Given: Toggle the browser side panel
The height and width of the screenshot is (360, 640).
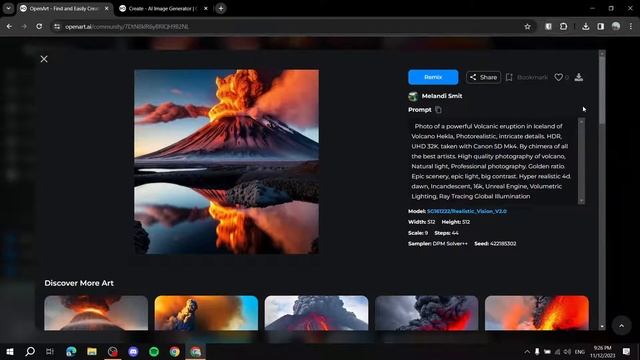Looking at the screenshot, I should tap(601, 27).
